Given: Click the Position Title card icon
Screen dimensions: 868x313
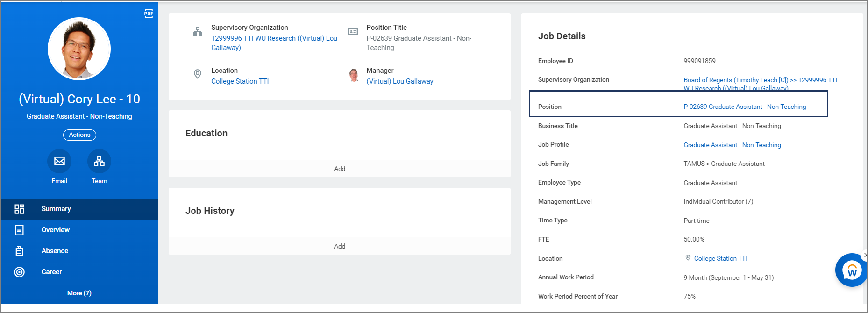Looking at the screenshot, I should point(353,32).
